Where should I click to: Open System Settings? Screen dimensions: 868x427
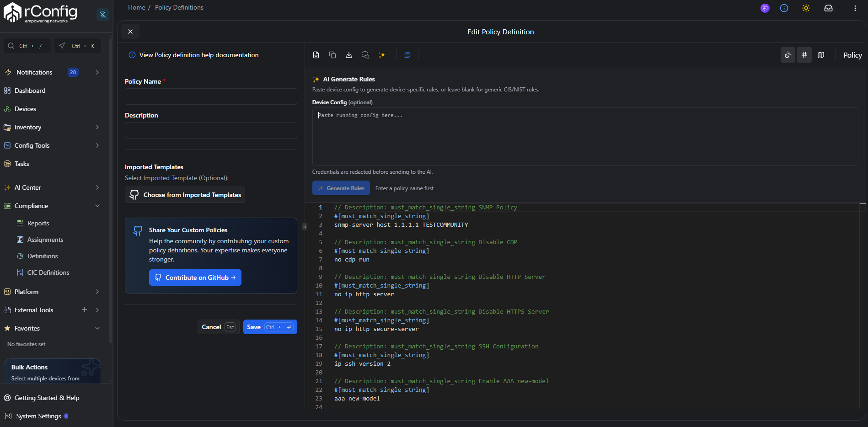pyautogui.click(x=38, y=416)
